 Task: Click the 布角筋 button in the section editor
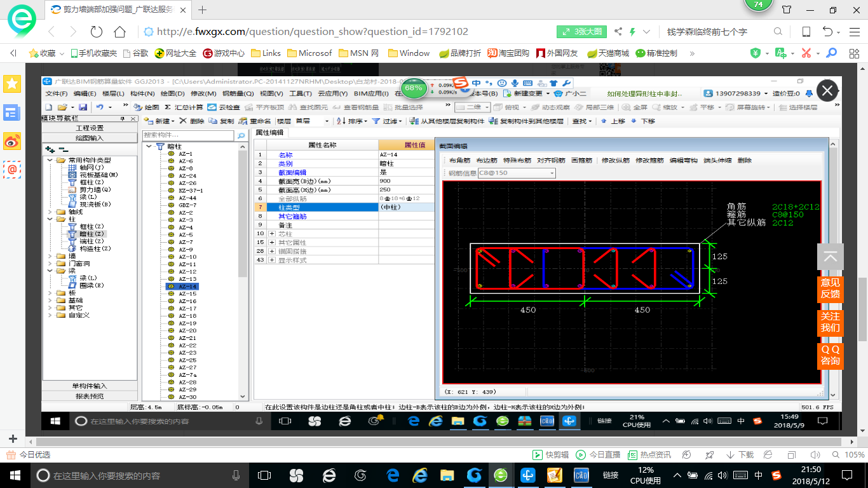tap(459, 161)
